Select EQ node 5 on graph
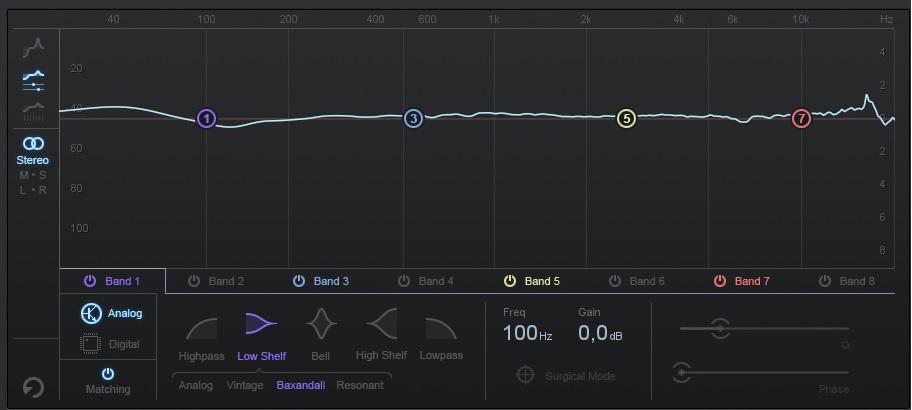Image resolution: width=912 pixels, height=410 pixels. 627,119
